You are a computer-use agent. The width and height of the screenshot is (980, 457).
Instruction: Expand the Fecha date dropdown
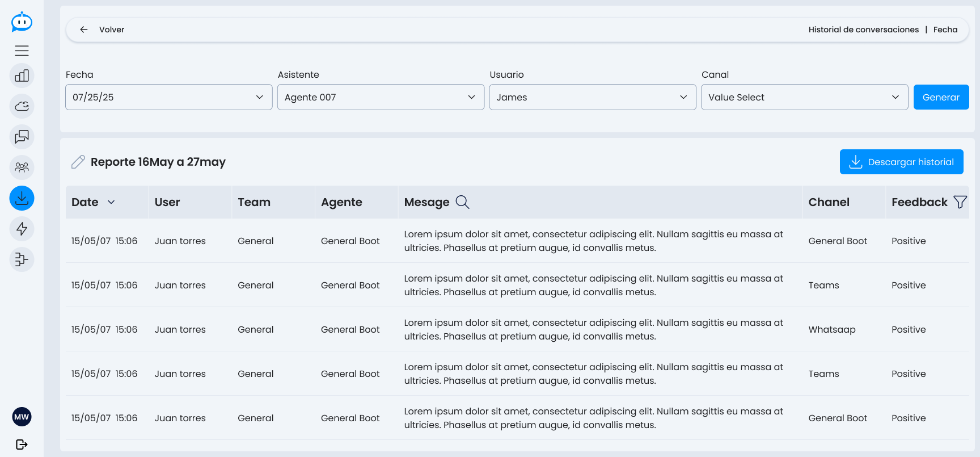point(169,97)
